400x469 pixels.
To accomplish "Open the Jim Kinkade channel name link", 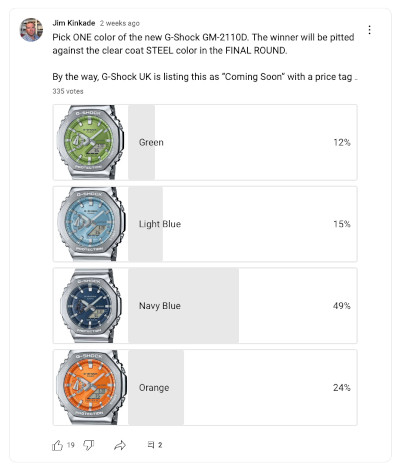I will pyautogui.click(x=74, y=23).
